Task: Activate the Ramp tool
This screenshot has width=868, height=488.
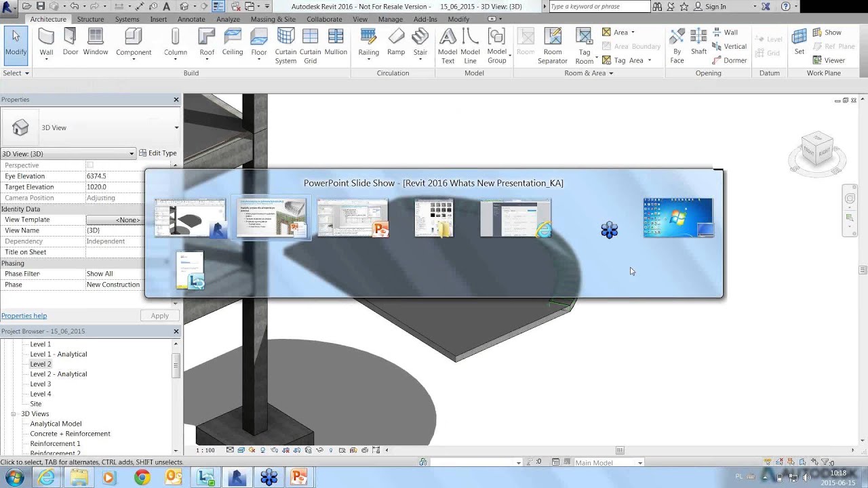Action: (396, 43)
